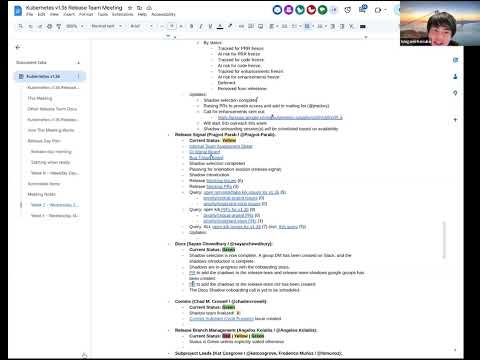Open the Contacts side panel icon
The image size is (480, 360).
point(455,76)
